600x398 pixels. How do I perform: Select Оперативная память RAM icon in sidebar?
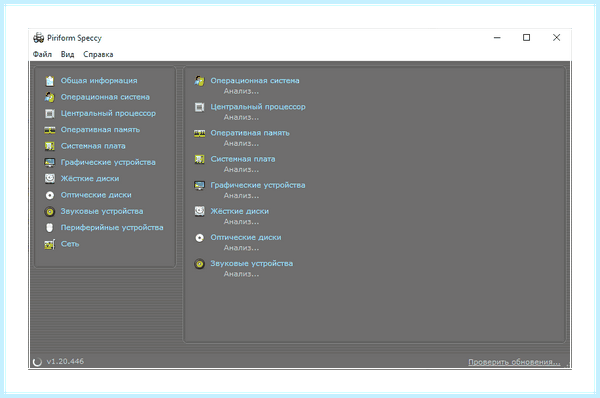click(50, 130)
